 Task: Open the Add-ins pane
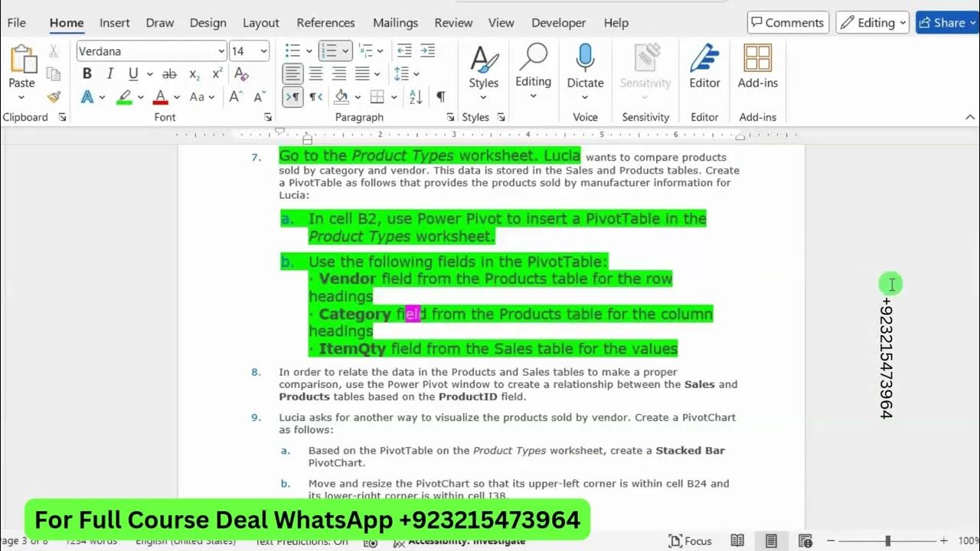(x=757, y=67)
